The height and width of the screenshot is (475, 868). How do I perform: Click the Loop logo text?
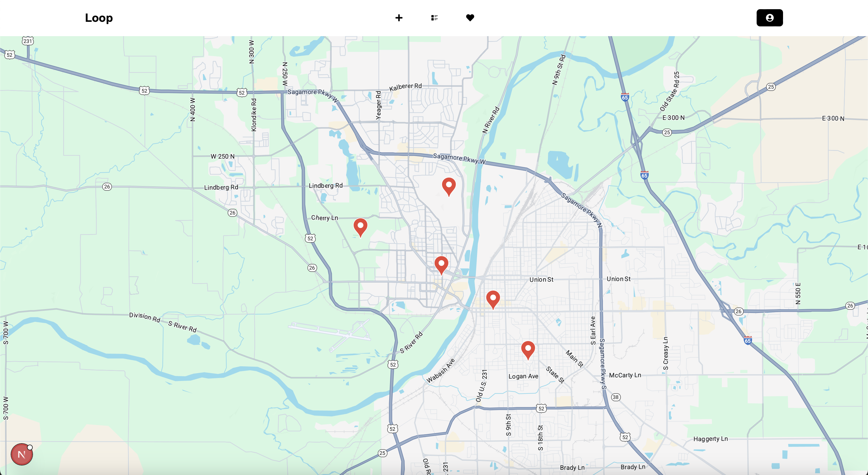click(x=99, y=18)
